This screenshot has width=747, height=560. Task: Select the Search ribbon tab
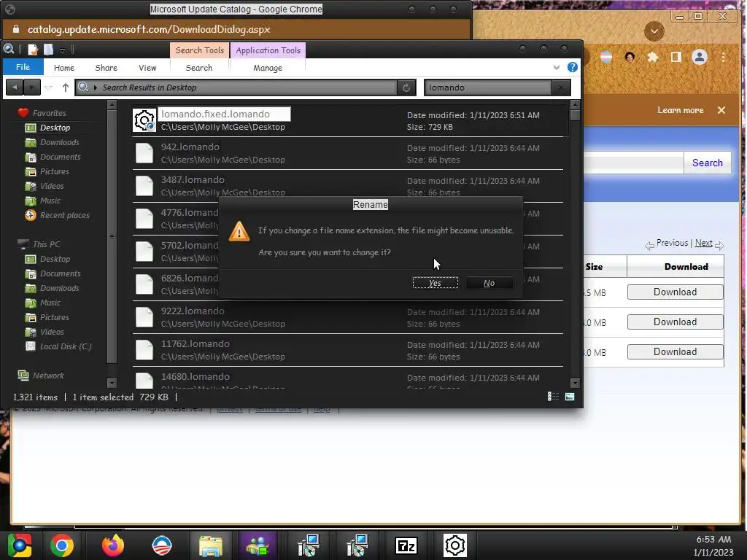coord(198,68)
